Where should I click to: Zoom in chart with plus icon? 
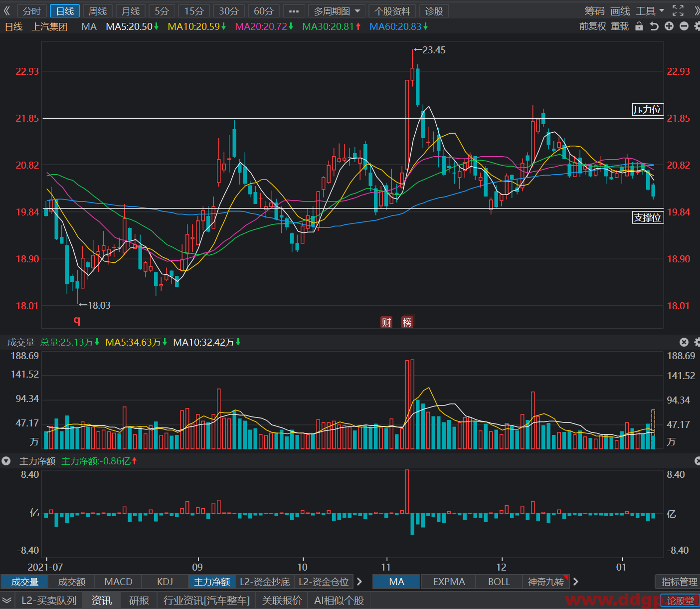669,26
